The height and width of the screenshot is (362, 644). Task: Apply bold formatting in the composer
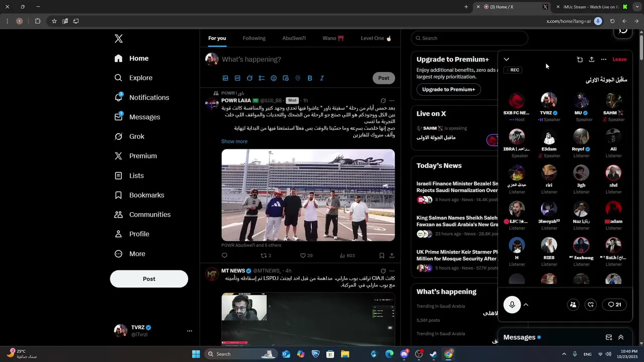pyautogui.click(x=310, y=78)
